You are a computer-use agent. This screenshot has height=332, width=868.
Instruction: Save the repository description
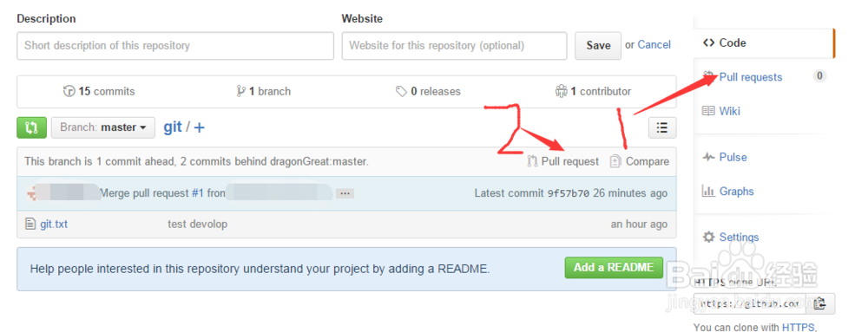pyautogui.click(x=598, y=45)
